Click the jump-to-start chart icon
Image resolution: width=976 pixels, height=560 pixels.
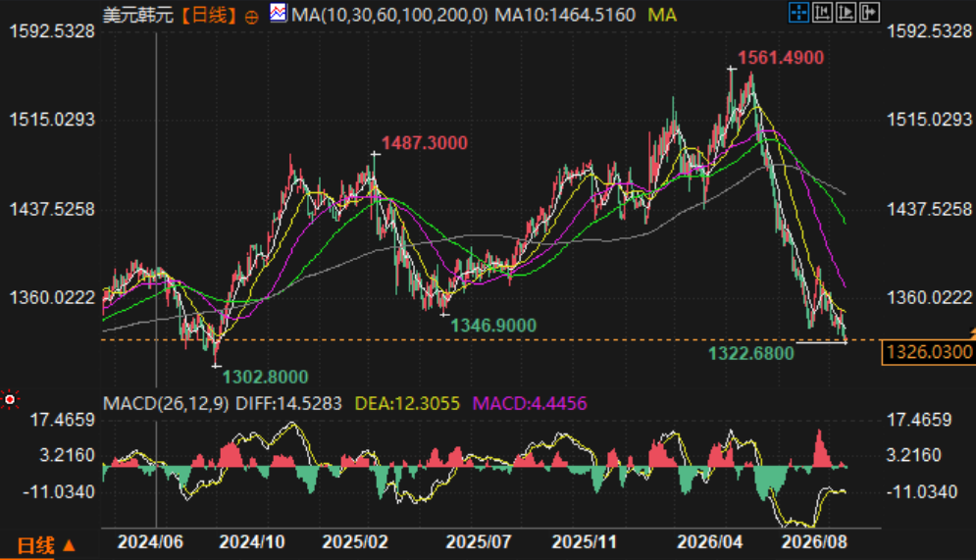[822, 13]
